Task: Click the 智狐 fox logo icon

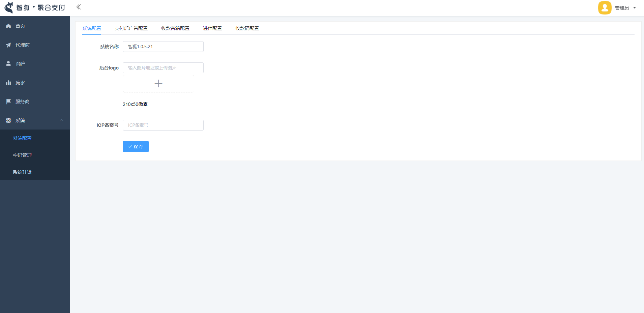Action: coord(9,7)
